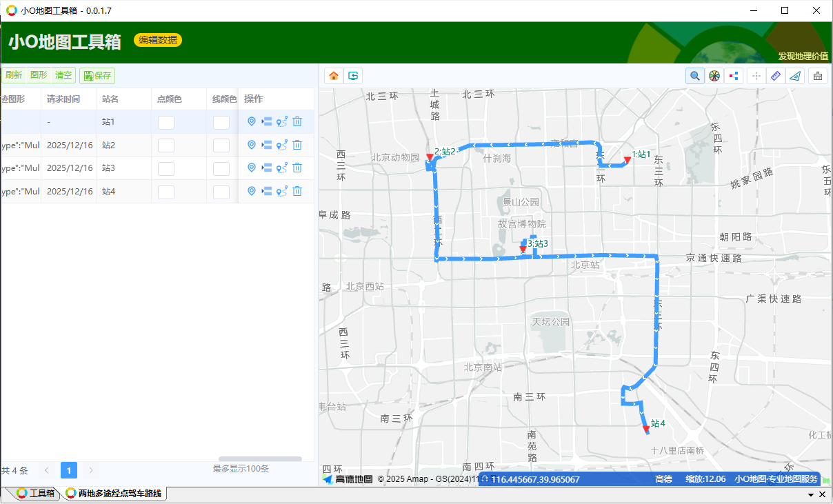Click the location pin icon for 站1
This screenshot has height=504, width=833.
pyautogui.click(x=252, y=121)
